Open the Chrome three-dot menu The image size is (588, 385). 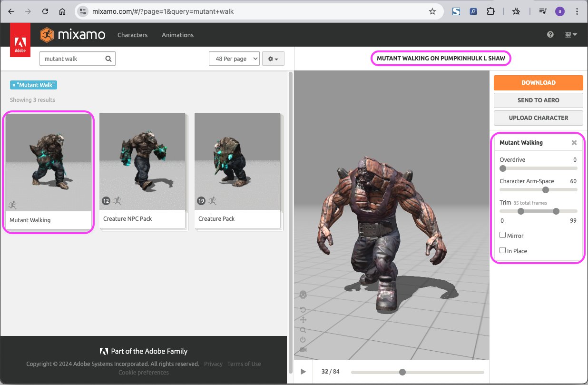click(577, 11)
